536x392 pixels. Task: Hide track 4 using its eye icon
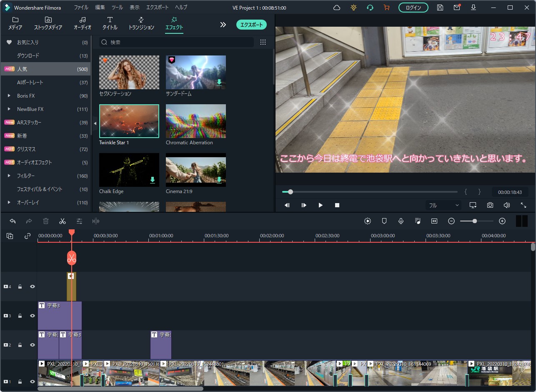(33, 286)
